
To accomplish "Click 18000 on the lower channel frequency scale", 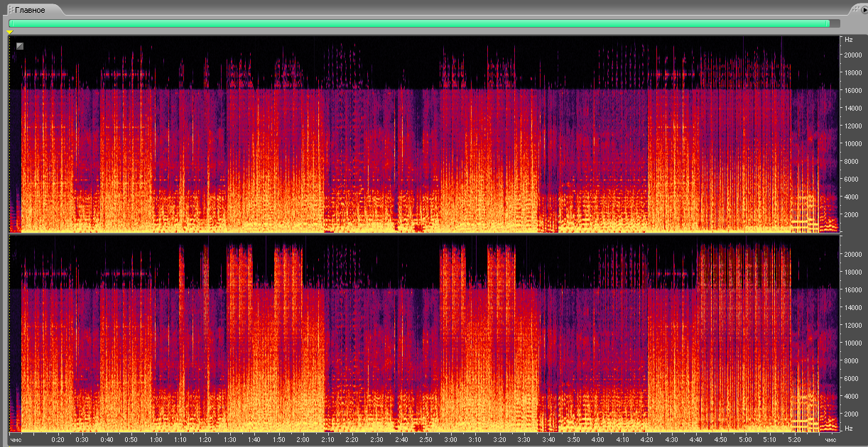I will click(853, 272).
